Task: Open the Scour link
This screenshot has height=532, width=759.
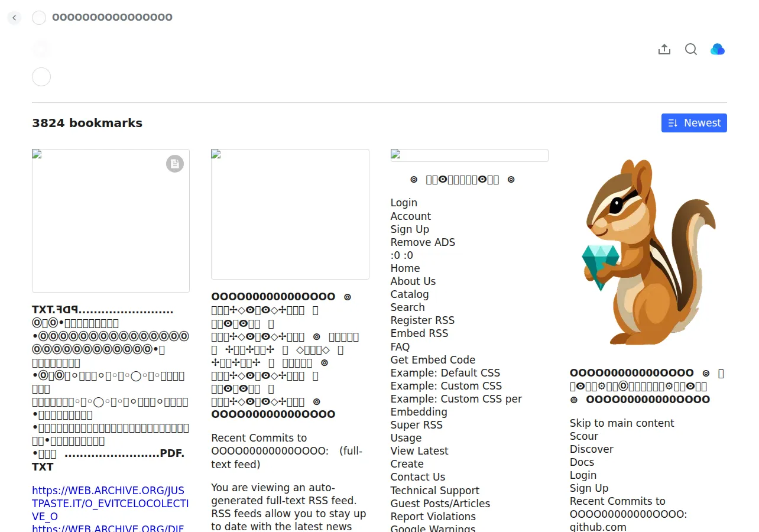Action: (584, 436)
